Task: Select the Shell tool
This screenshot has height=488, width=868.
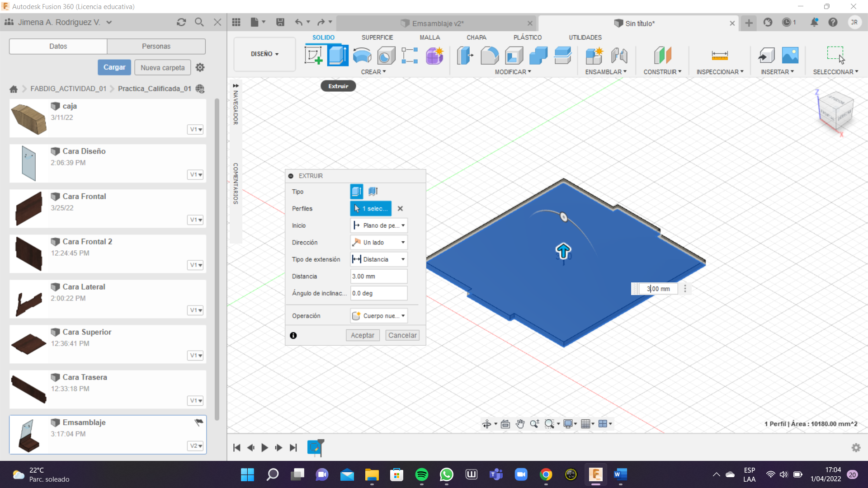Action: [514, 56]
